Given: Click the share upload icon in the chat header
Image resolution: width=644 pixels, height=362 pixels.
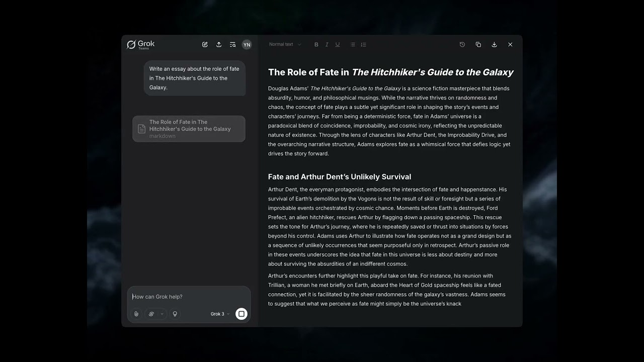Looking at the screenshot, I should [x=219, y=45].
